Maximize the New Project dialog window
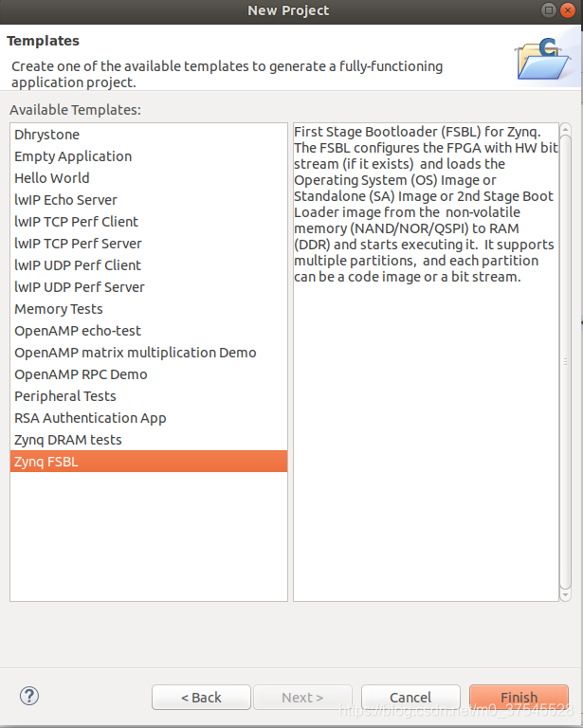This screenshot has width=583, height=728. (548, 10)
